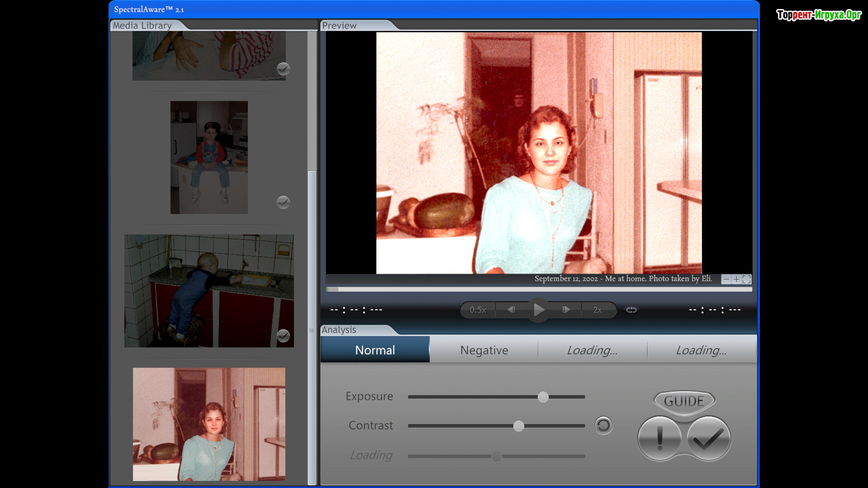The image size is (868, 488).
Task: Click the Exposure slider handle
Action: coord(543,397)
